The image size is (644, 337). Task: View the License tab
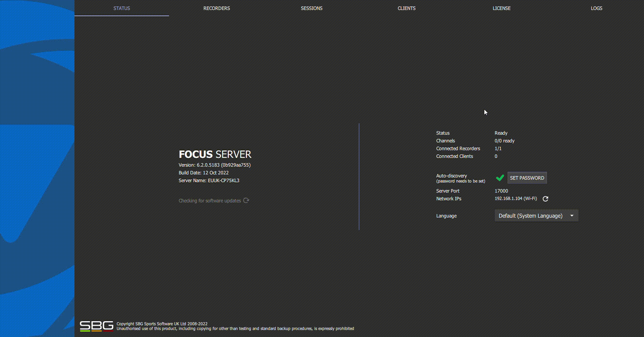[501, 8]
